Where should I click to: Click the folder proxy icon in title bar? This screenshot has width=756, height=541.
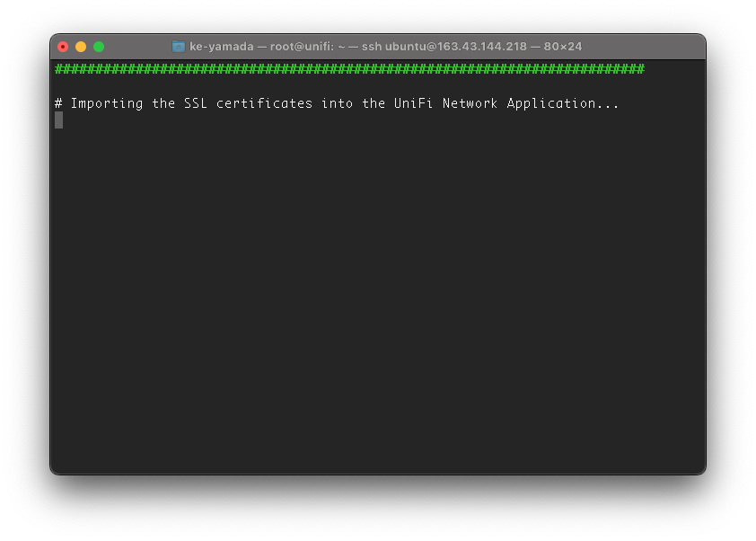pyautogui.click(x=179, y=47)
